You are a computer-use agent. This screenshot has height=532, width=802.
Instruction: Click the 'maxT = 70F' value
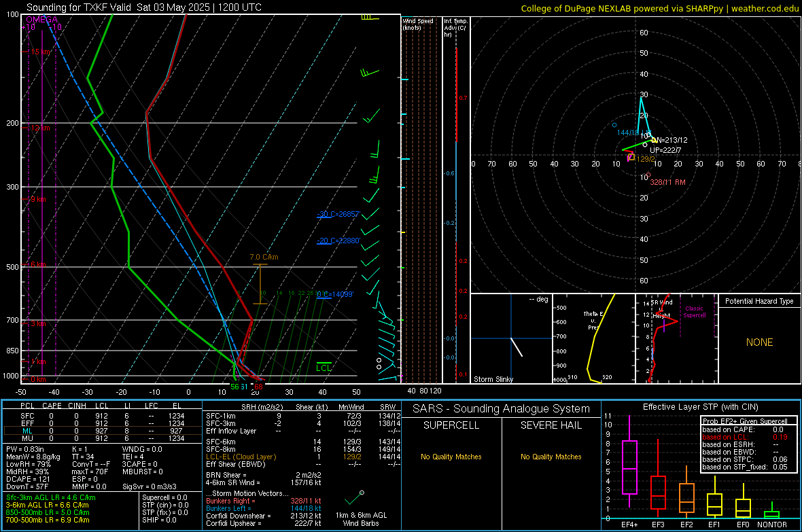point(90,472)
